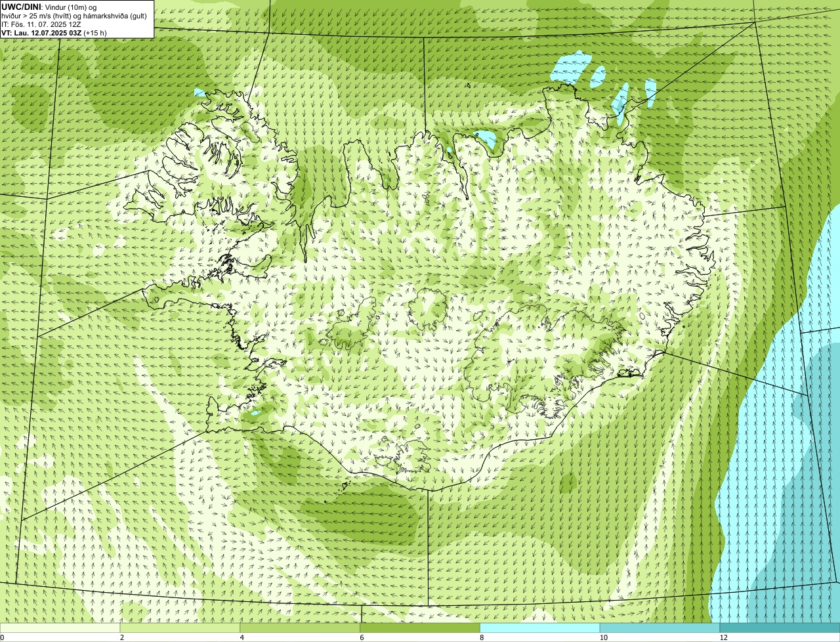Click the "6" label on the color scale
Image resolution: width=840 pixels, height=642 pixels.
[362, 637]
